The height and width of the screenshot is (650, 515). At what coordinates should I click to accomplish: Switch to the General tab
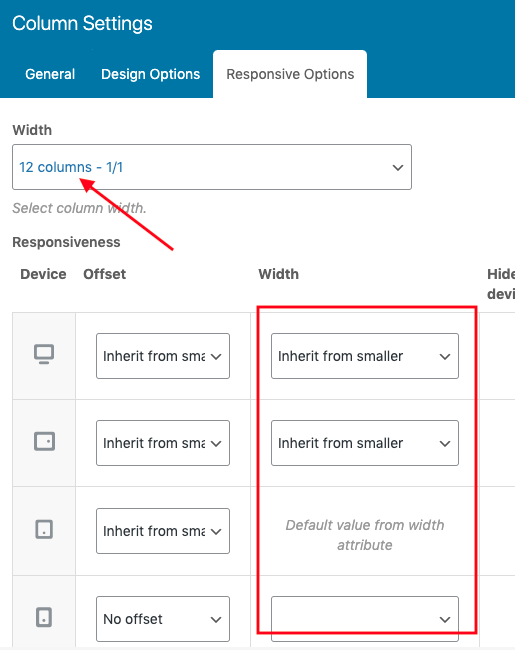click(50, 74)
